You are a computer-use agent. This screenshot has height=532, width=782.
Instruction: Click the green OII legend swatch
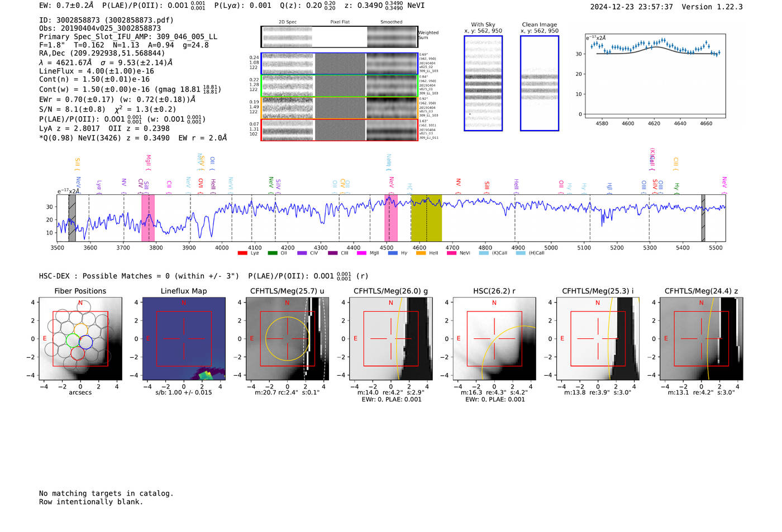pos(273,253)
